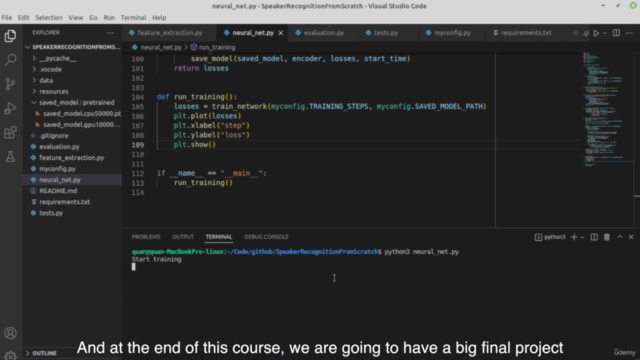
Task: Kill terminal with the trash icon
Action: [x=607, y=237]
